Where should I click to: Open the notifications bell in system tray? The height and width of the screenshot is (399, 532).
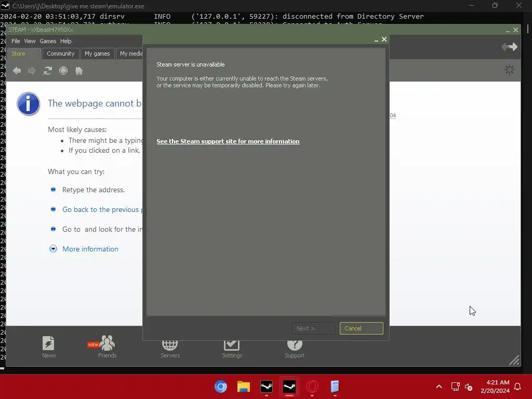coord(518,387)
